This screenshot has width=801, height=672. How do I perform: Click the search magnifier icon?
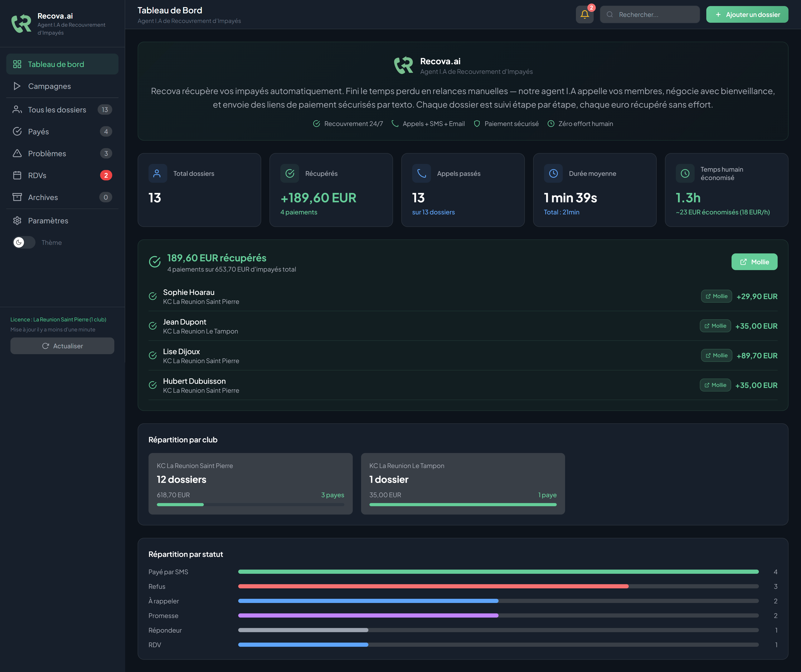point(610,14)
